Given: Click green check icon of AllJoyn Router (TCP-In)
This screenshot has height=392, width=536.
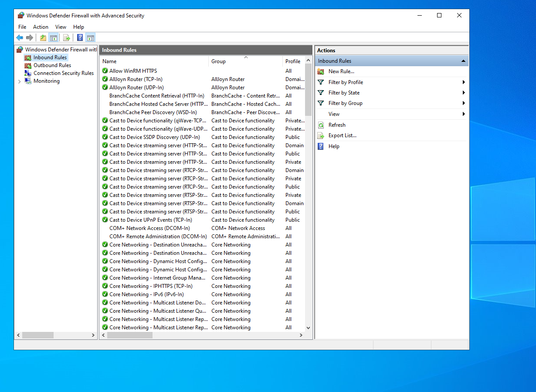Looking at the screenshot, I should click(x=105, y=79).
